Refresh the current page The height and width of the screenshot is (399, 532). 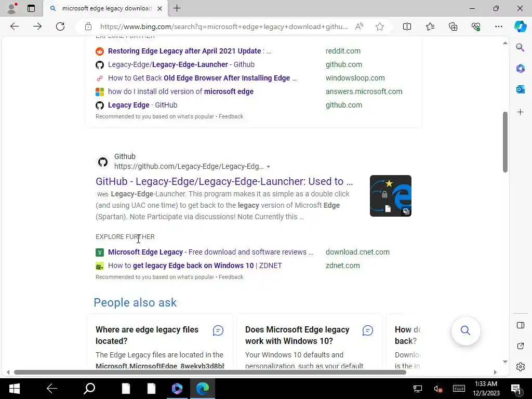coord(60,26)
